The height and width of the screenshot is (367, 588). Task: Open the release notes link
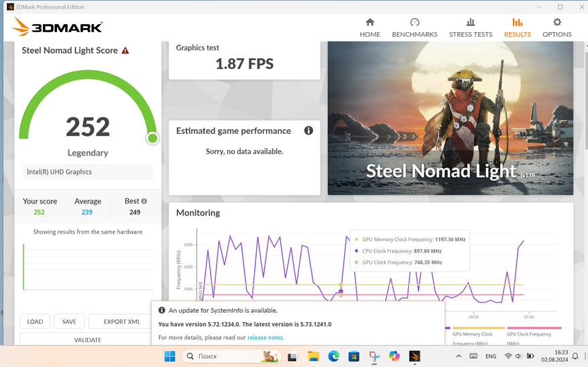tap(266, 338)
